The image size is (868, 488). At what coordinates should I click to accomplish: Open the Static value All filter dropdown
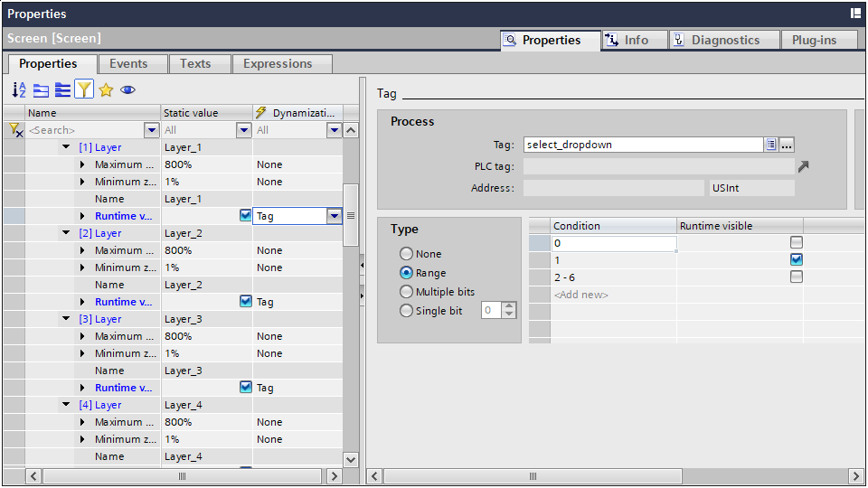[x=243, y=130]
